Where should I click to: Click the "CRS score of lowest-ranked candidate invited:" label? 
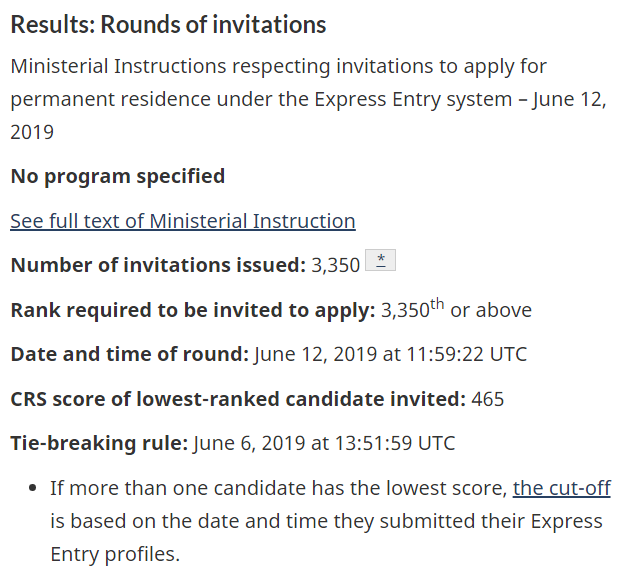click(x=238, y=399)
